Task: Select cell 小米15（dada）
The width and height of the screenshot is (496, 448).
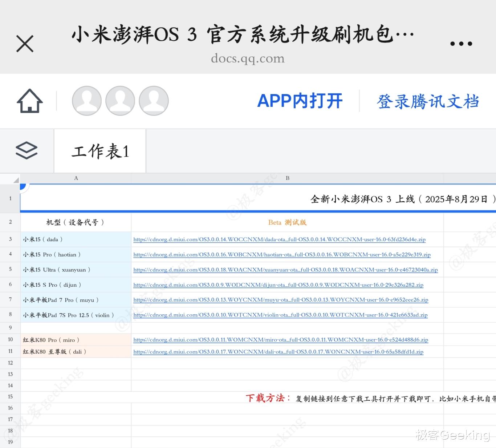Action: click(x=76, y=239)
